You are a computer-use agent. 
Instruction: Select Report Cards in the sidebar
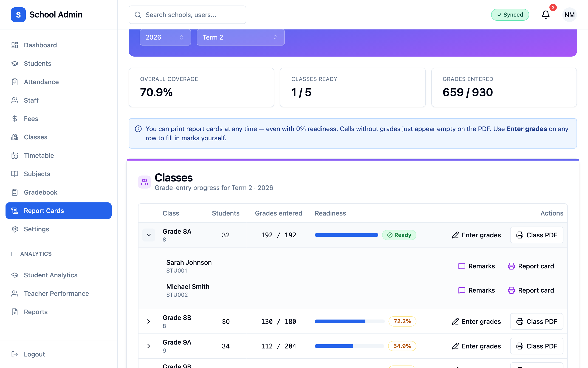[59, 210]
